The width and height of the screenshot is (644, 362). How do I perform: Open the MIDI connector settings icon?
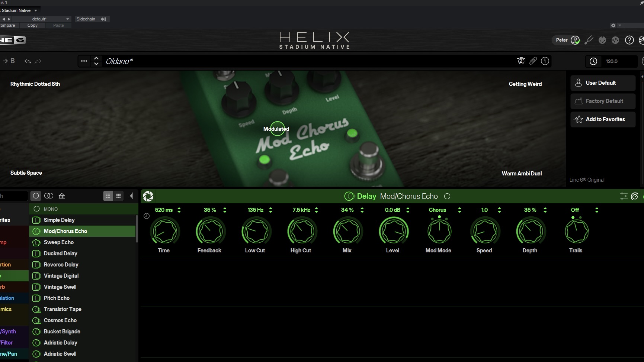click(602, 40)
